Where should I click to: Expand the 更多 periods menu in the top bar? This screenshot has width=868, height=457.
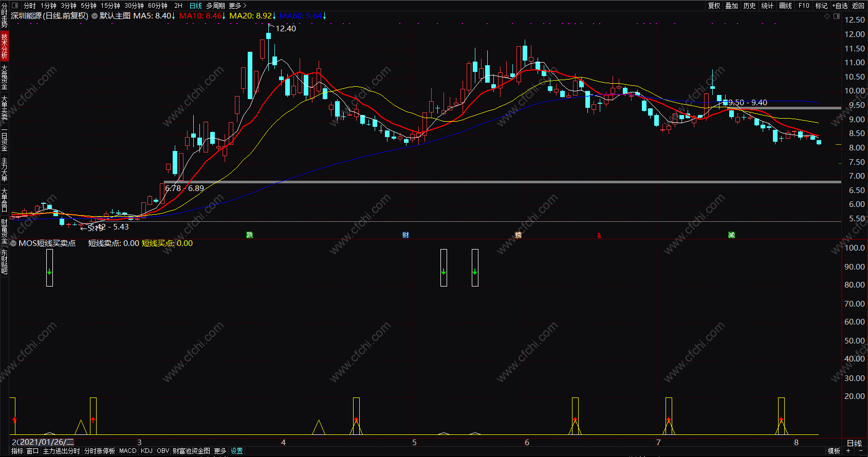coord(237,6)
